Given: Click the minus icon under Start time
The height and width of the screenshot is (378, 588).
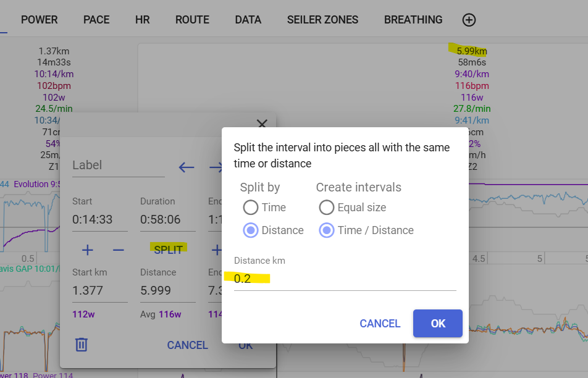Looking at the screenshot, I should pyautogui.click(x=118, y=250).
